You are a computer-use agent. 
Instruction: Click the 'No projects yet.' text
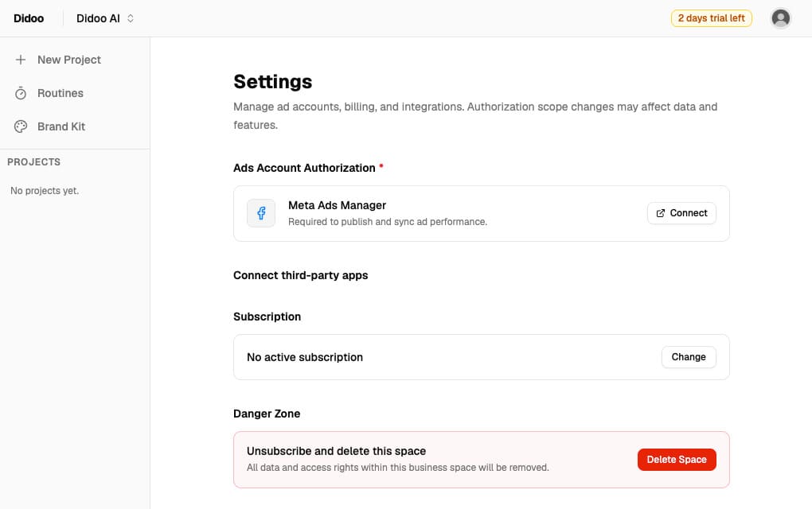tap(45, 190)
